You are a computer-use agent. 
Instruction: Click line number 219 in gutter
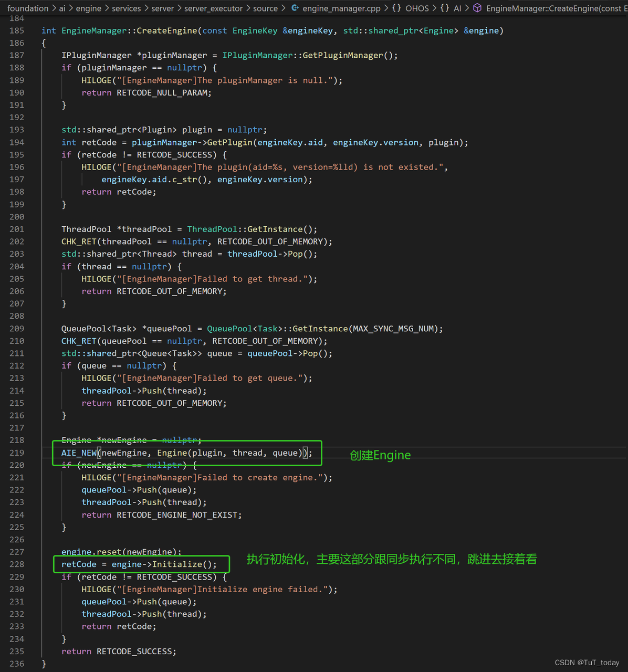point(17,453)
